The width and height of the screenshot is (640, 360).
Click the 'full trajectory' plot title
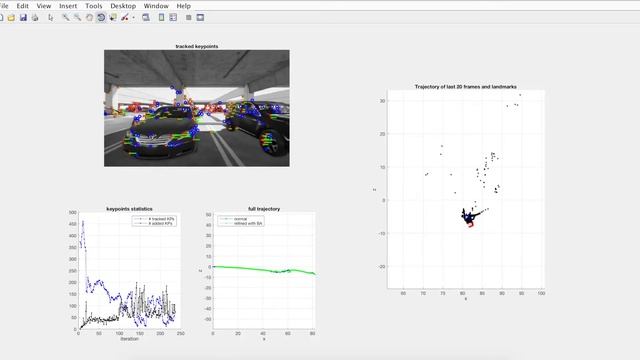(x=264, y=209)
